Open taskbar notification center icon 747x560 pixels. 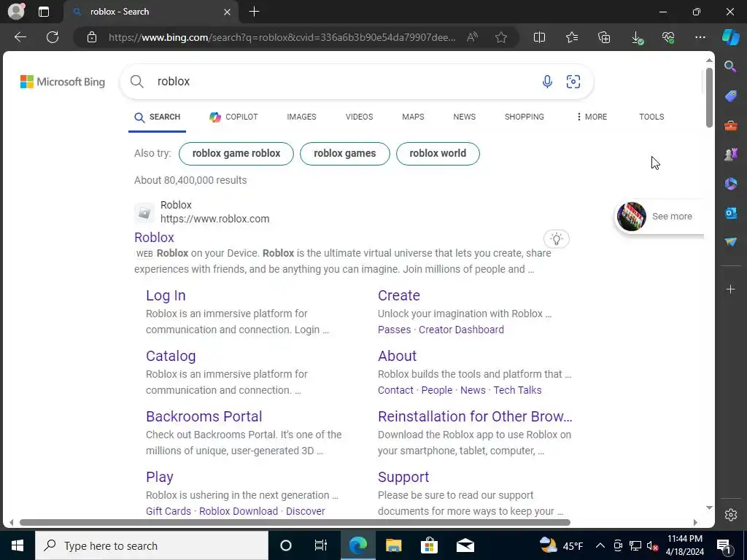click(724, 545)
